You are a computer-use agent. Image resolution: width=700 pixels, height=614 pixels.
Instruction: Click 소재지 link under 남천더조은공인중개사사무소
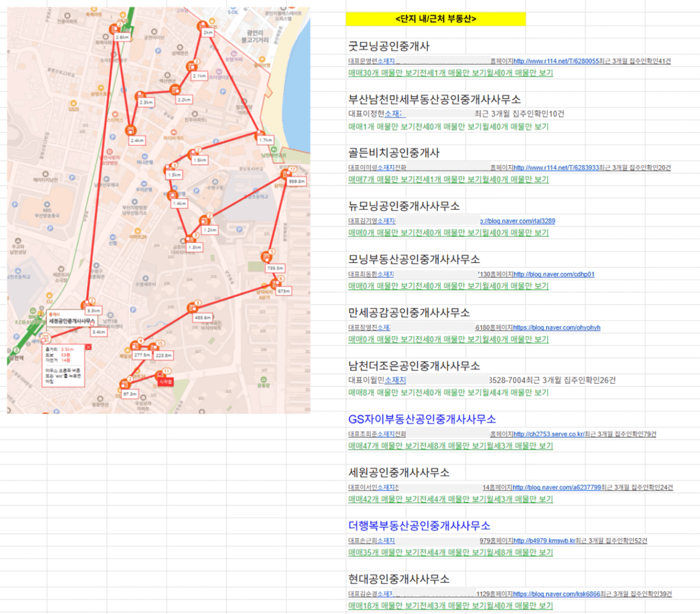395,380
